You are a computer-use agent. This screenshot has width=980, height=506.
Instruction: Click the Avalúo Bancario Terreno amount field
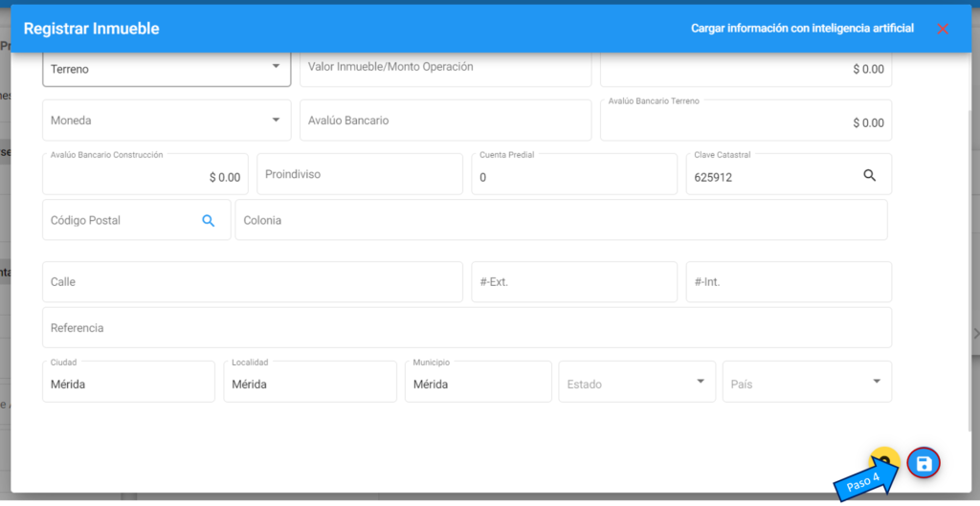pyautogui.click(x=746, y=120)
